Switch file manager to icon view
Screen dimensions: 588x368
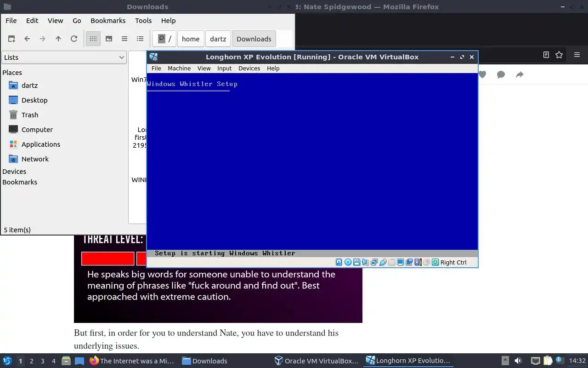point(93,39)
